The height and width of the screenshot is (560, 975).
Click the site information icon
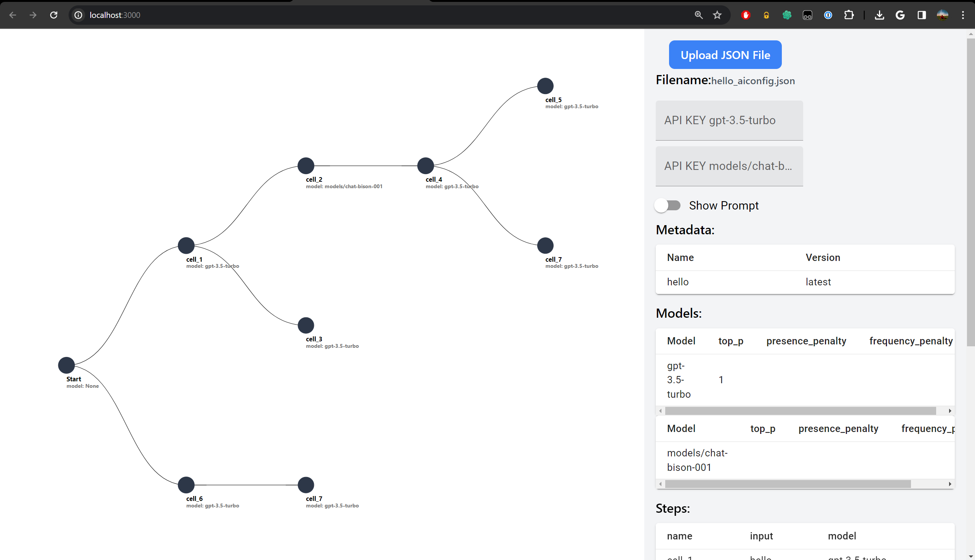click(x=78, y=15)
